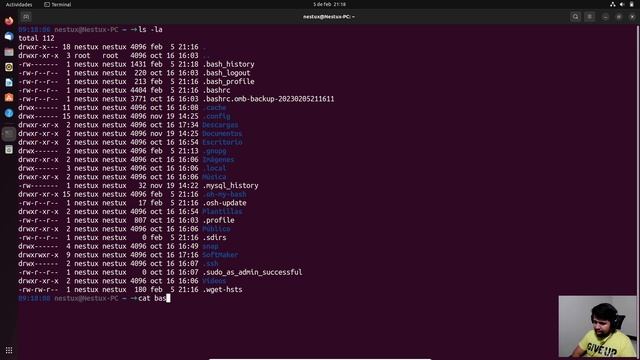This screenshot has width=640, height=360.
Task: Click the .bashrc.omb-backup-20230205211611 filename
Action: [x=269, y=99]
